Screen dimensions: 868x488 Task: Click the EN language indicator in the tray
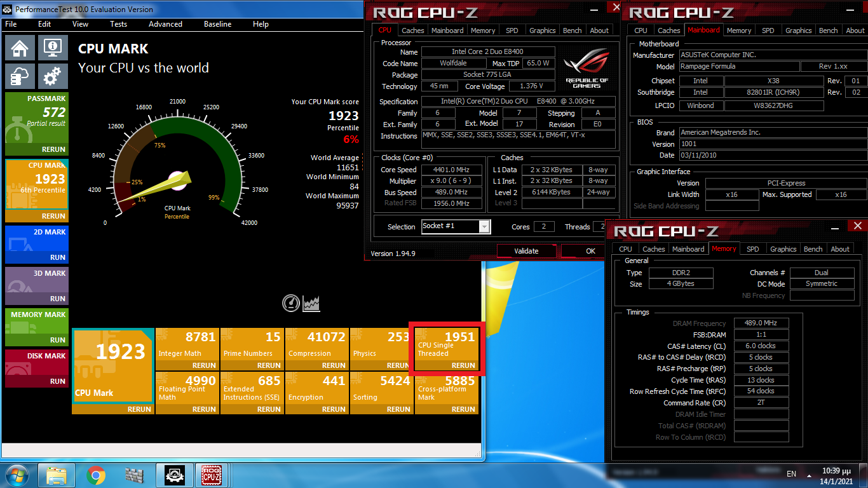[x=792, y=474]
